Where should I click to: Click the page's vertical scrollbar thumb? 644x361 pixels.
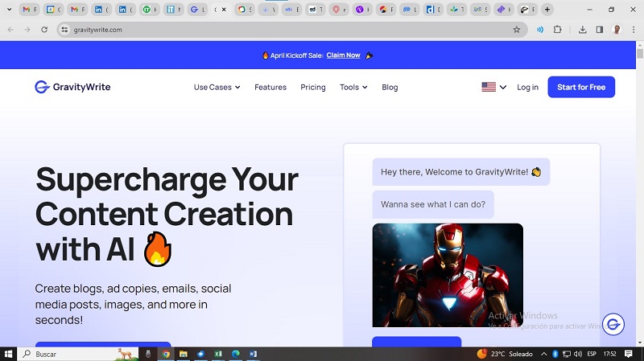[x=640, y=54]
